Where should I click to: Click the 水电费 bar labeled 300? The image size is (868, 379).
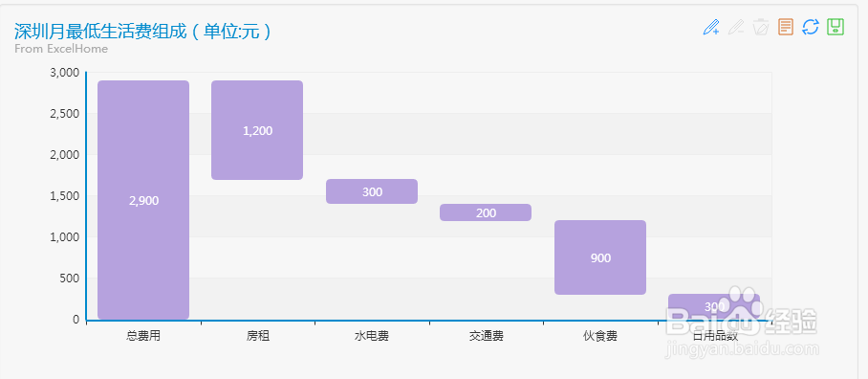coord(372,191)
